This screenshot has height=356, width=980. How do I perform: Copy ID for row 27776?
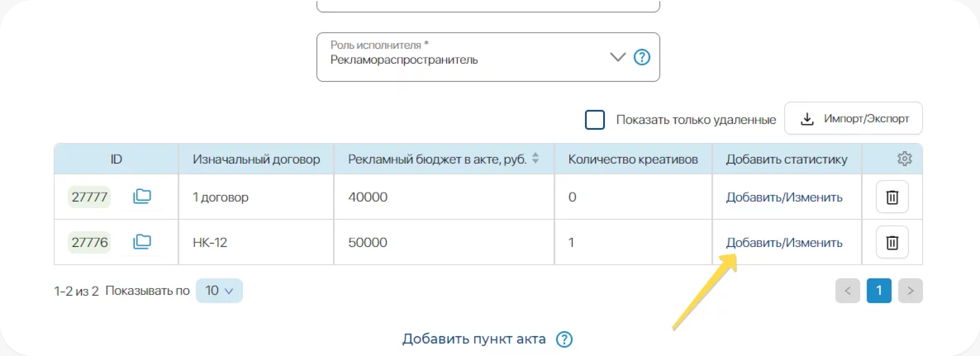pos(142,242)
